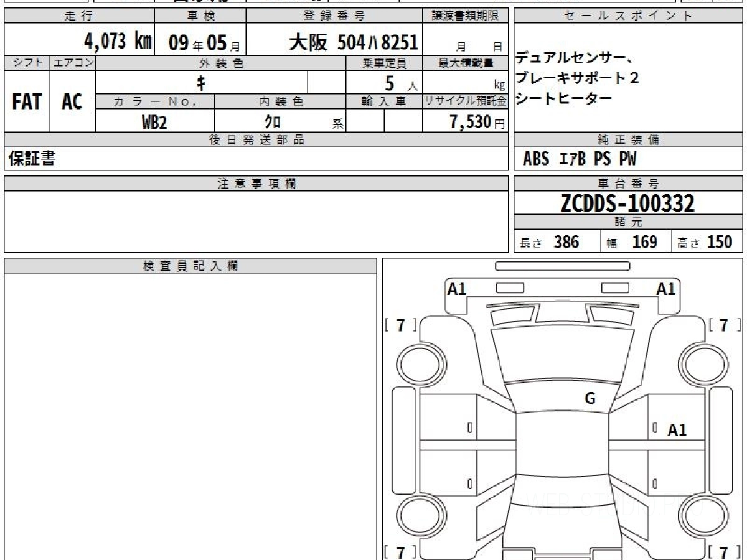747x560 pixels.
Task: Click the A1 mark beside the right door
Action: click(x=677, y=430)
